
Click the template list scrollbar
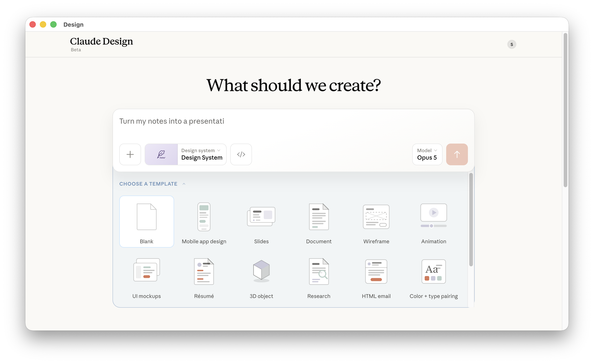(471, 220)
